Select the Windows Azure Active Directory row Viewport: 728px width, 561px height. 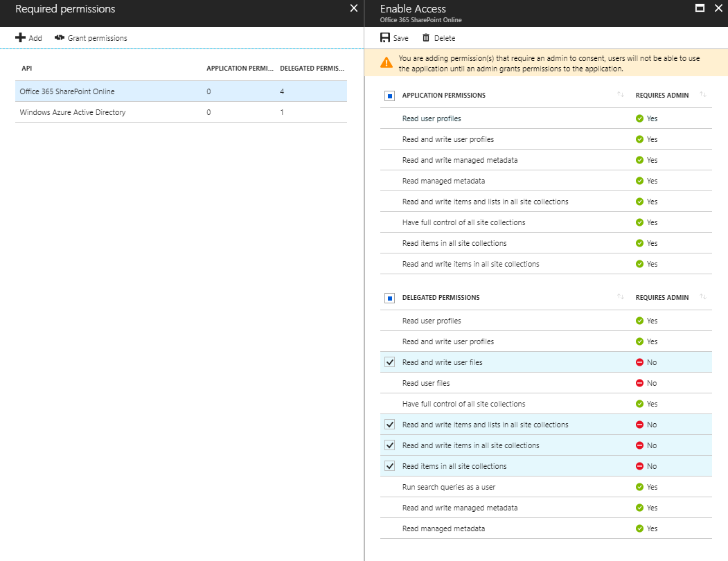coord(73,112)
